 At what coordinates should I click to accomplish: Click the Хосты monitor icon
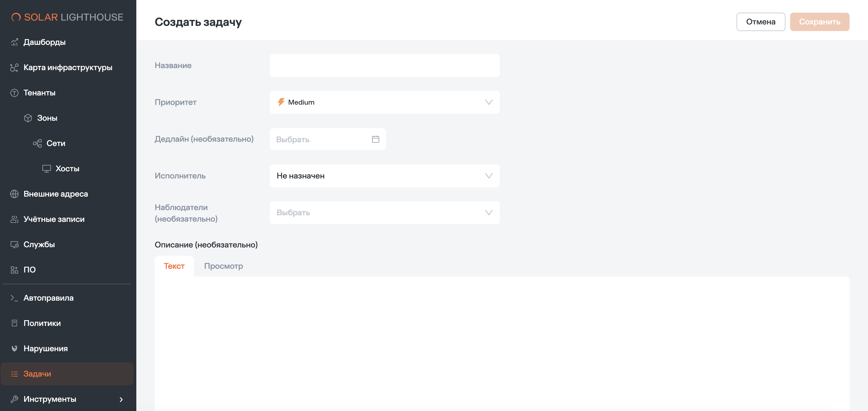pyautogui.click(x=47, y=169)
